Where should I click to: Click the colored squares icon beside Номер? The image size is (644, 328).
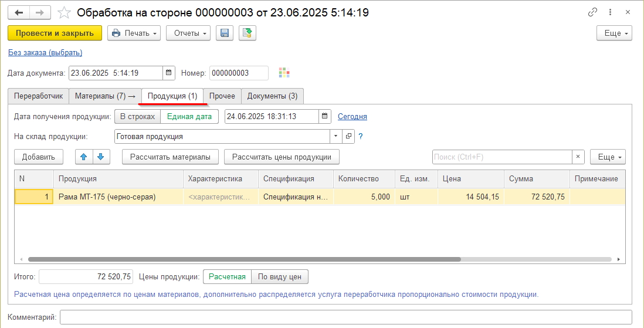point(284,73)
